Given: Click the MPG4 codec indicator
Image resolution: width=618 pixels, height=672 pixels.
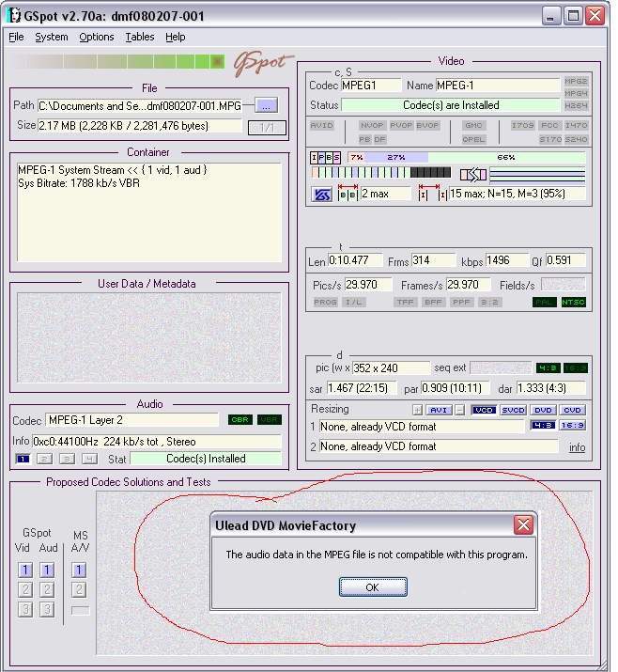Looking at the screenshot, I should 576,93.
